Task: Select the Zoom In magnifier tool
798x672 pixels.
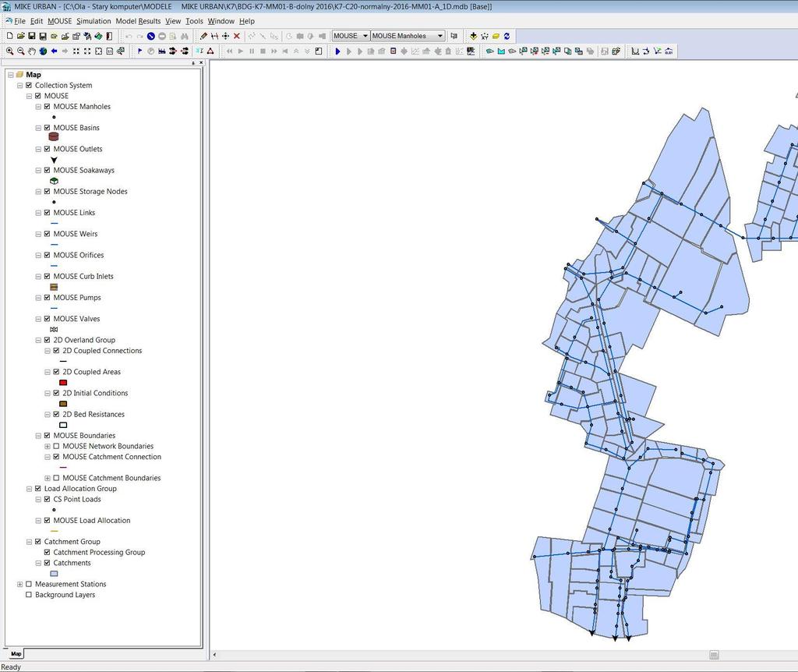Action: [x=9, y=51]
